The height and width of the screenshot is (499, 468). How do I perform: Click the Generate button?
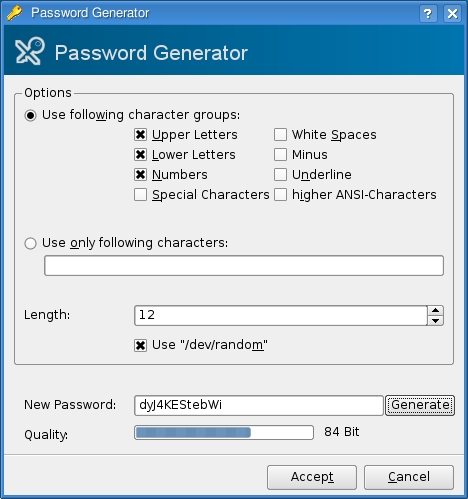(420, 405)
